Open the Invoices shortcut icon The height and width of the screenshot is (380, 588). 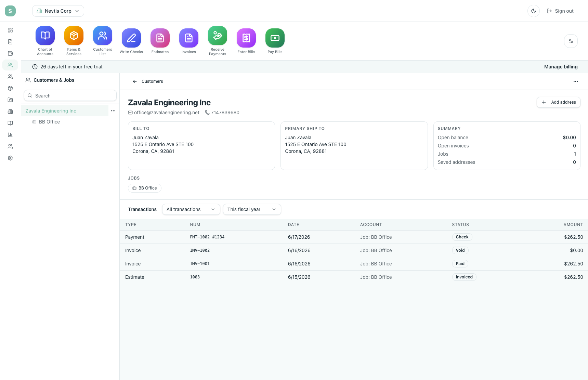click(x=189, y=38)
